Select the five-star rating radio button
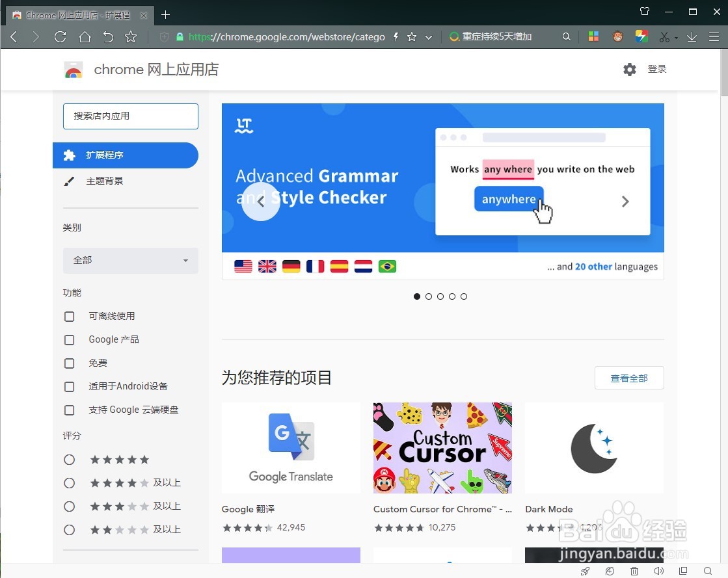Viewport: 728px width, 578px height. point(69,460)
